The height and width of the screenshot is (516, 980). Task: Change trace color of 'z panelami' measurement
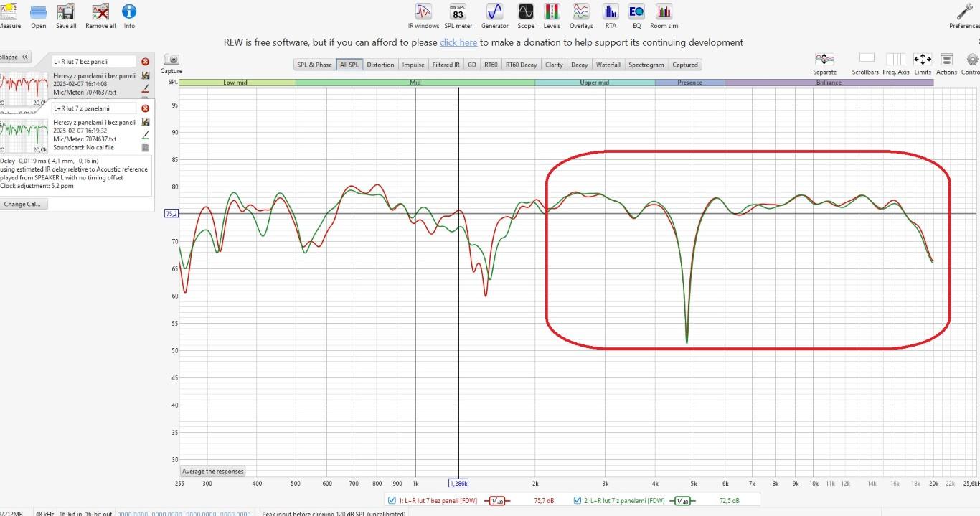click(146, 134)
